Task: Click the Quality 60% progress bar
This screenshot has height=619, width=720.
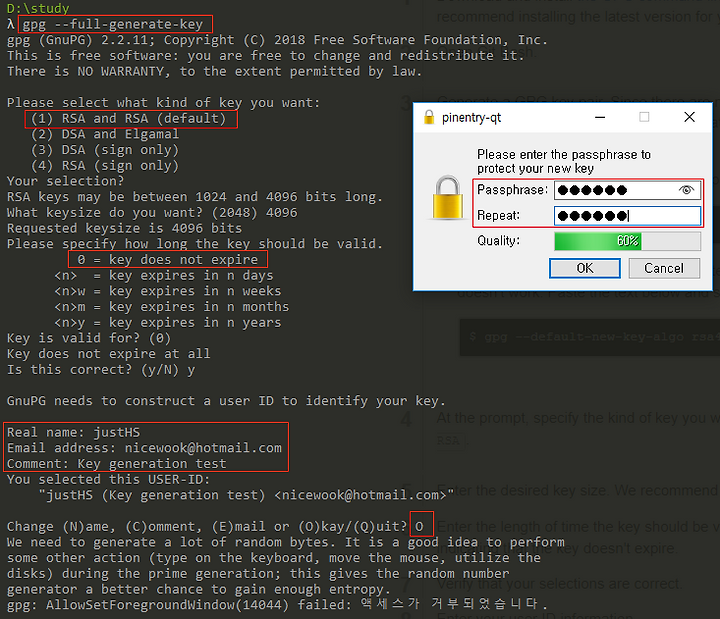Action: (627, 241)
